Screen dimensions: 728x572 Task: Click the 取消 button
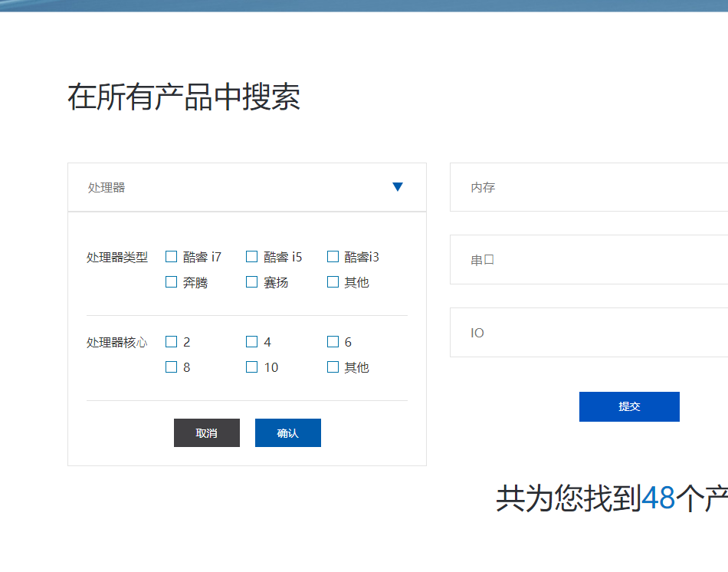tap(207, 433)
